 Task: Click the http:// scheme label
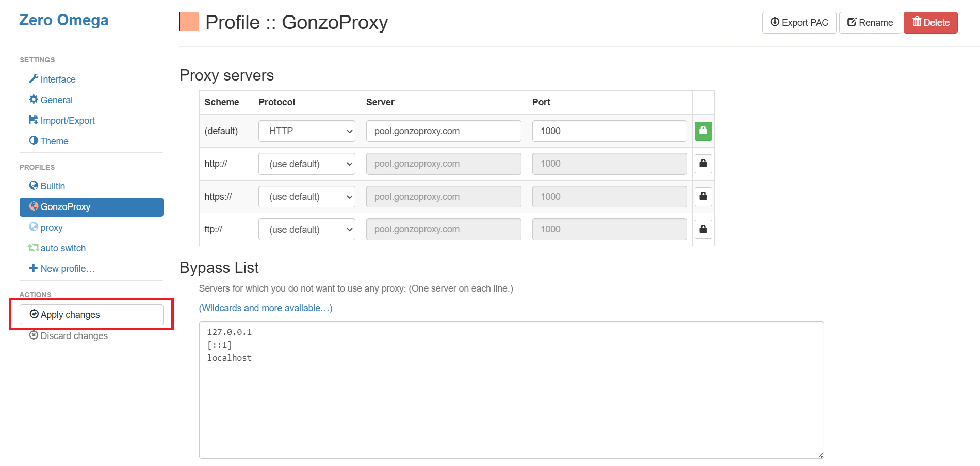point(216,164)
